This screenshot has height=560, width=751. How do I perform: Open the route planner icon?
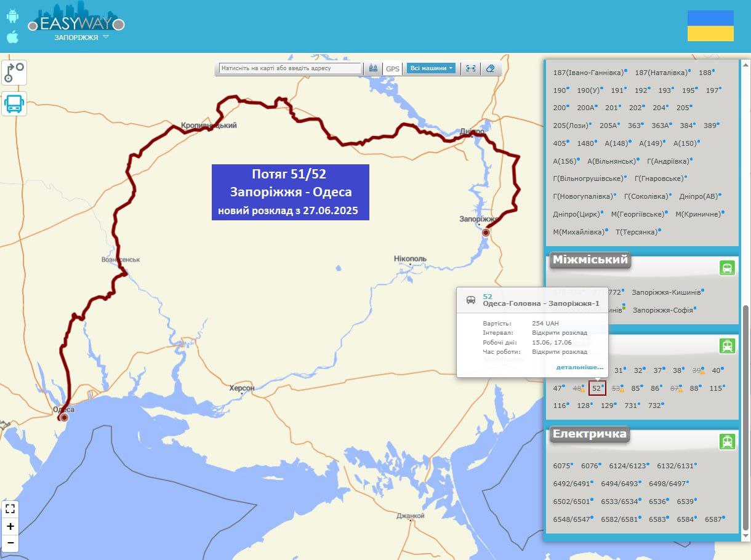[x=14, y=72]
